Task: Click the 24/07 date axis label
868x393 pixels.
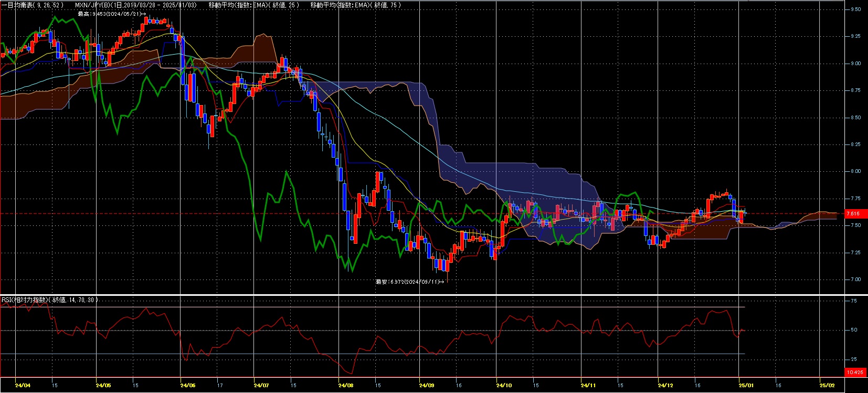Action: (x=261, y=385)
